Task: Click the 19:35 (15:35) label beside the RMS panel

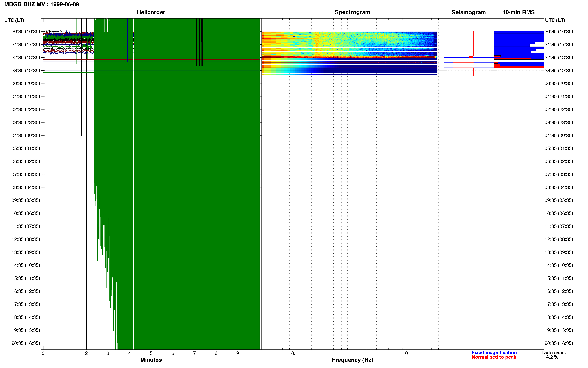Action: coord(559,330)
